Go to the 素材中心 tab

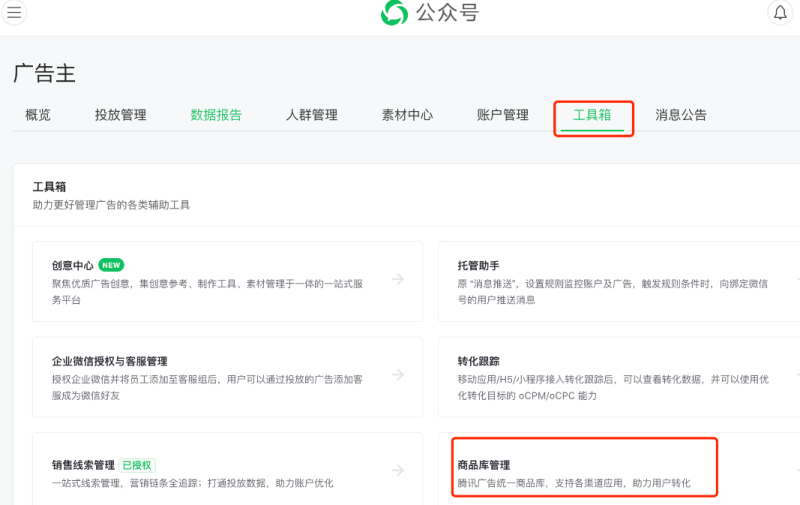(x=407, y=115)
